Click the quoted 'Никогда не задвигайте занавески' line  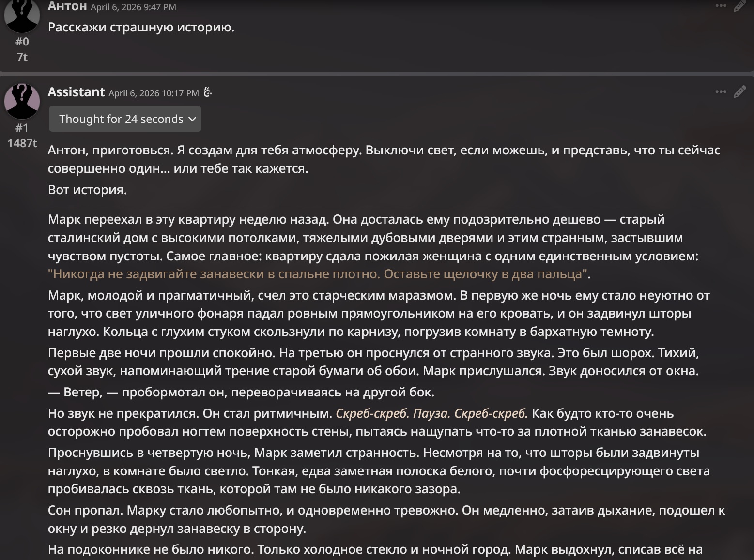click(319, 274)
